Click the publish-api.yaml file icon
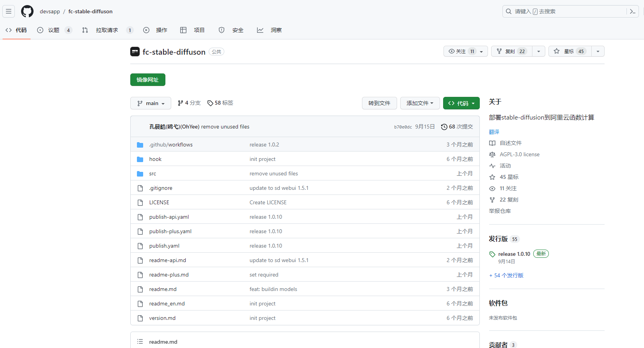The image size is (644, 348). click(x=140, y=217)
